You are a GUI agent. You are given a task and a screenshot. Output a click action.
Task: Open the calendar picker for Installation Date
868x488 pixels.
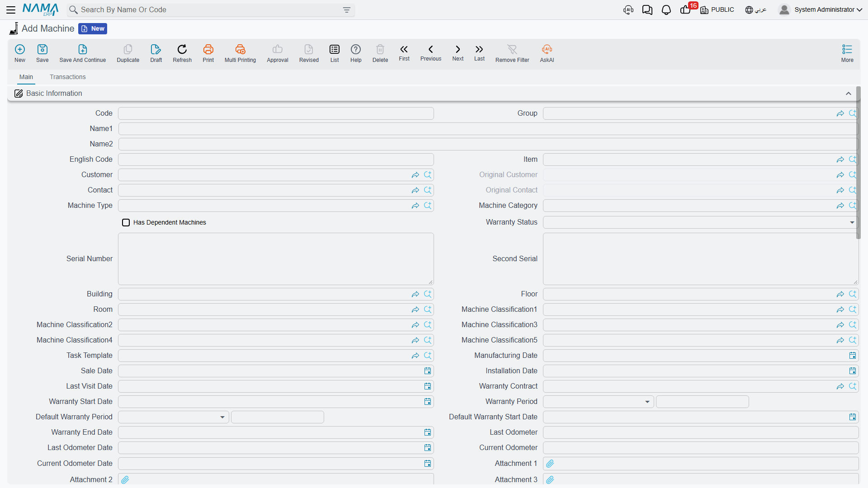tap(853, 371)
